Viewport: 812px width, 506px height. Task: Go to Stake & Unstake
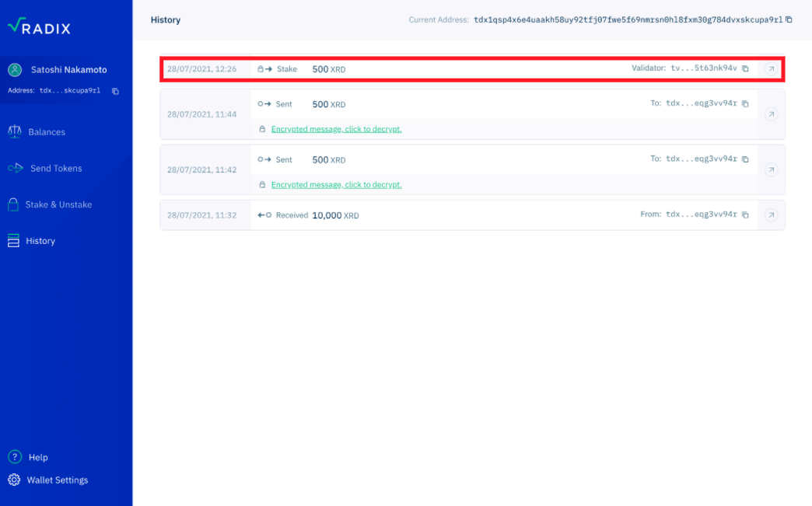(58, 204)
